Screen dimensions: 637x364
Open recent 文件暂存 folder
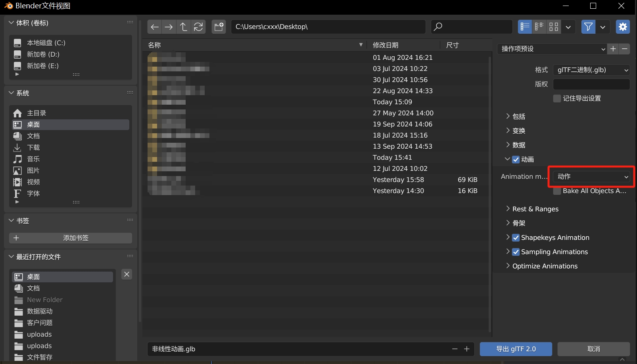[x=63, y=357]
